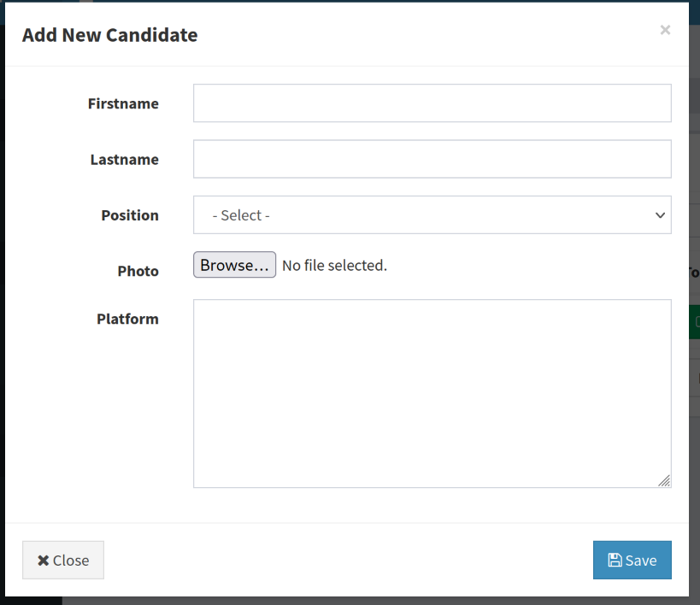Image resolution: width=700 pixels, height=605 pixels.
Task: Dismiss the dialog with the top-right X icon
Action: pyautogui.click(x=665, y=30)
